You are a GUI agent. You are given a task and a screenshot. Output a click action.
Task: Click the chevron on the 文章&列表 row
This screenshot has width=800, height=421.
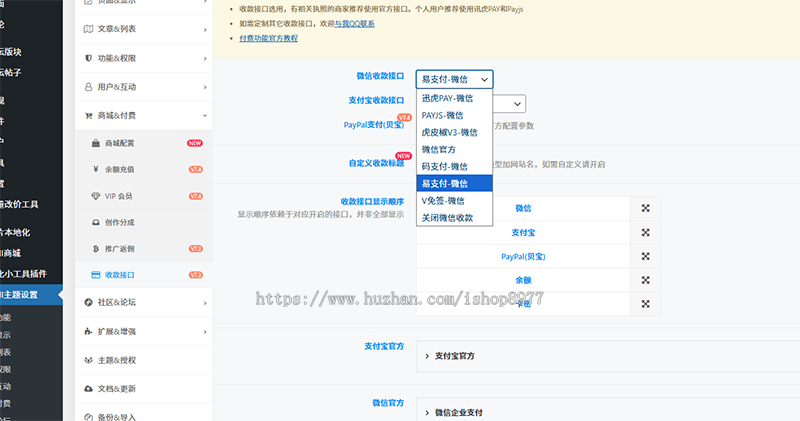(x=205, y=30)
